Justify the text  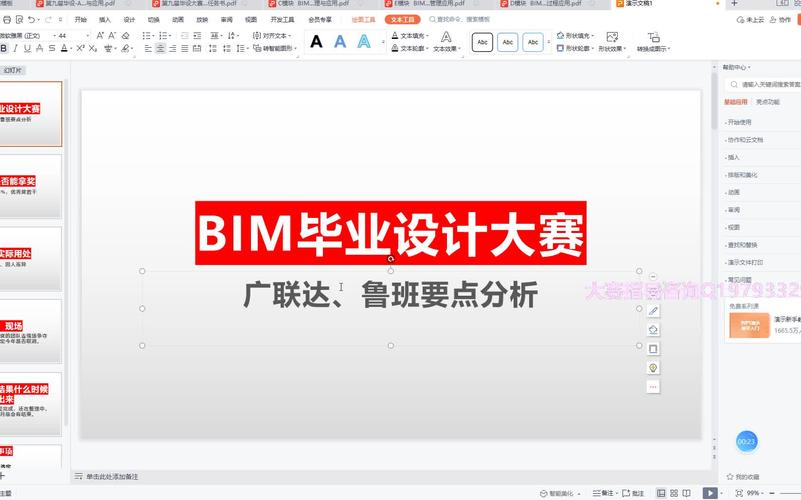(184, 49)
